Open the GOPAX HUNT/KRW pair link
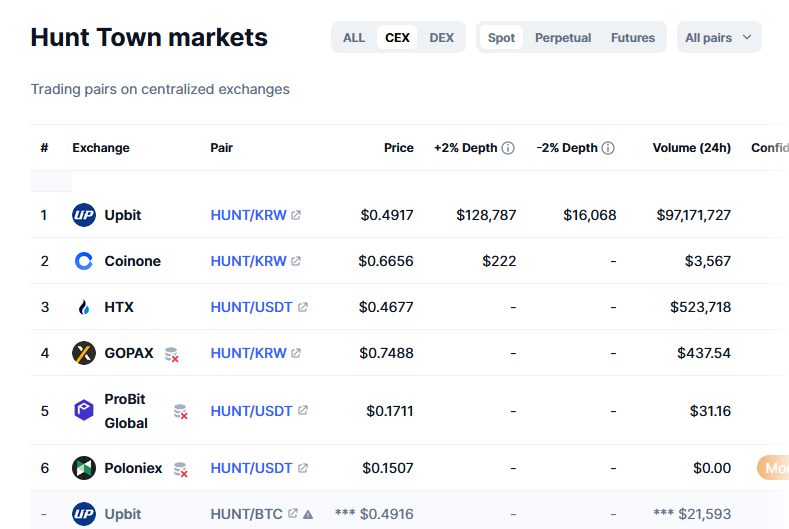 click(x=249, y=353)
